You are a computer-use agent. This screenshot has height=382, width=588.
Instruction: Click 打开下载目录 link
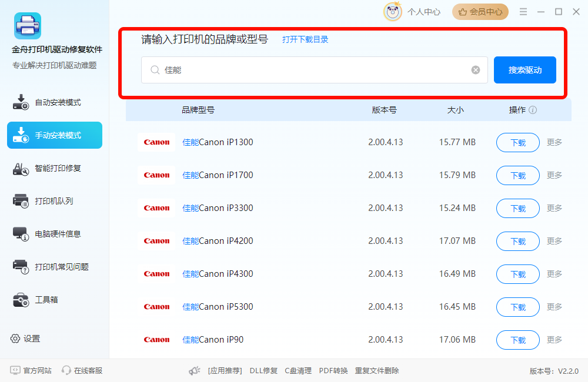[305, 39]
